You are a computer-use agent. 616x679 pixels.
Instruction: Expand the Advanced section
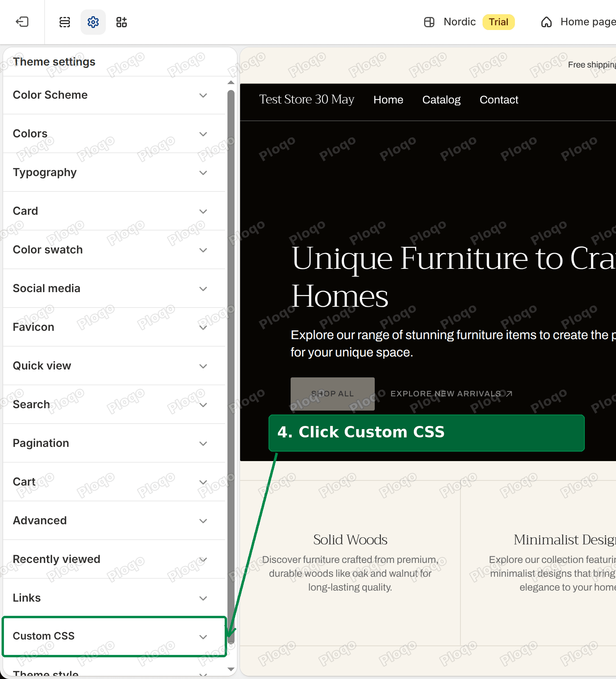[114, 521]
